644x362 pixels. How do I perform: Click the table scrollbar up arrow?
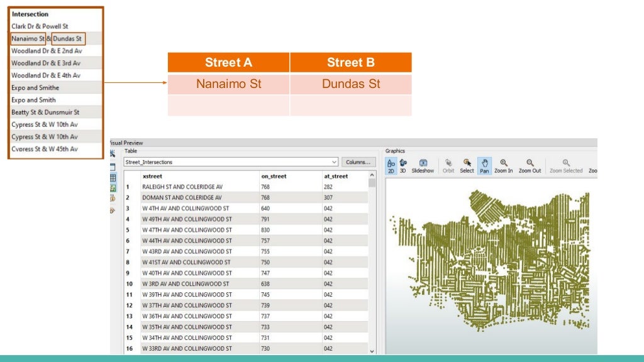pyautogui.click(x=372, y=175)
